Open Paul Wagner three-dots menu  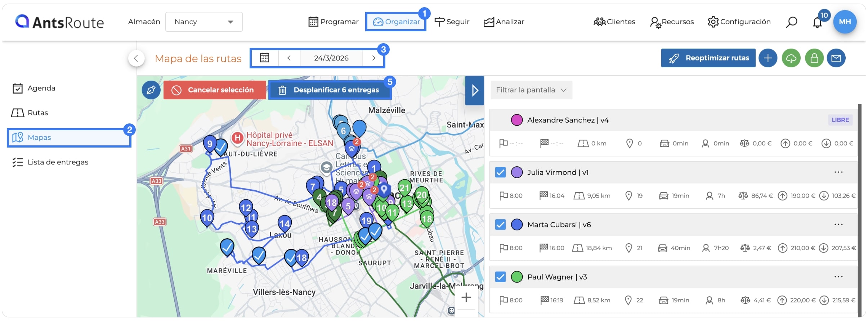[x=838, y=276]
